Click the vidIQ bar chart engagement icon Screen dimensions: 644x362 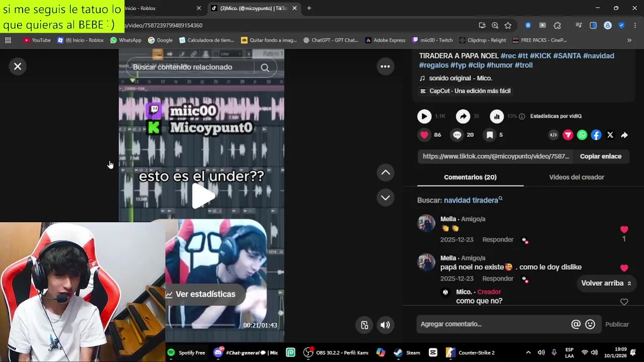tap(497, 116)
